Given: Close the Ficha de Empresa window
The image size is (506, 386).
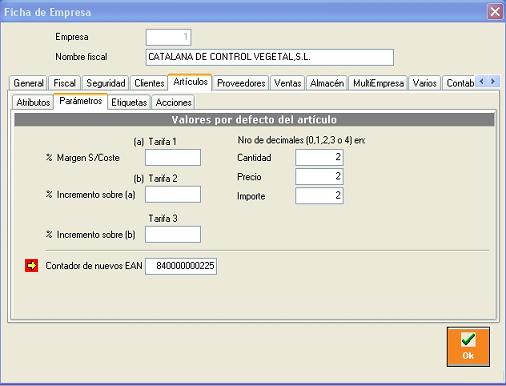Looking at the screenshot, I should pos(495,12).
